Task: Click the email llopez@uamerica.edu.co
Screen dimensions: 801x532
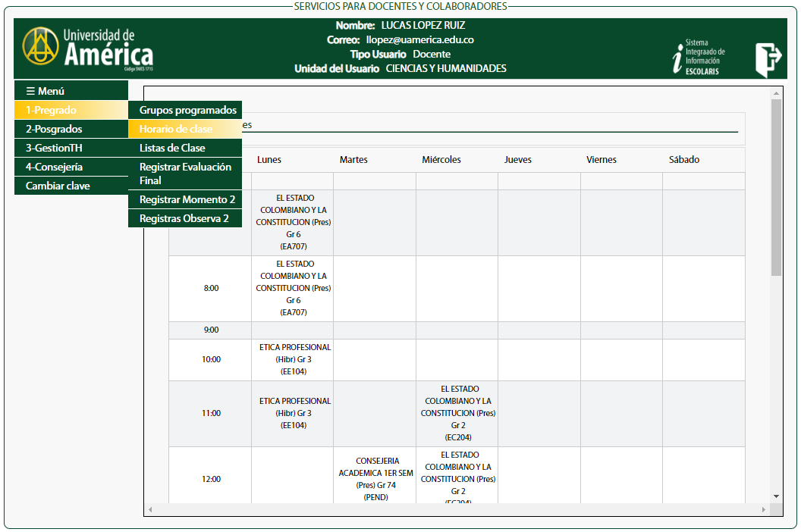Action: [420, 40]
